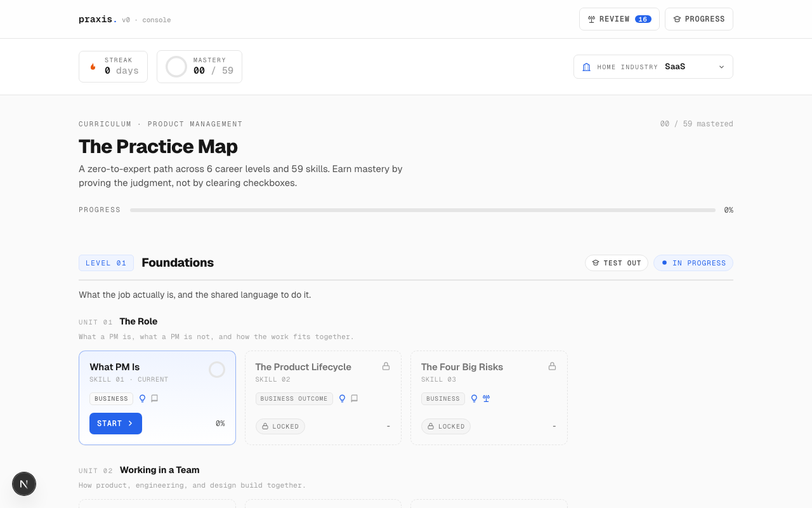812x508 pixels.
Task: Click the scales icon on the Review button
Action: (x=591, y=19)
